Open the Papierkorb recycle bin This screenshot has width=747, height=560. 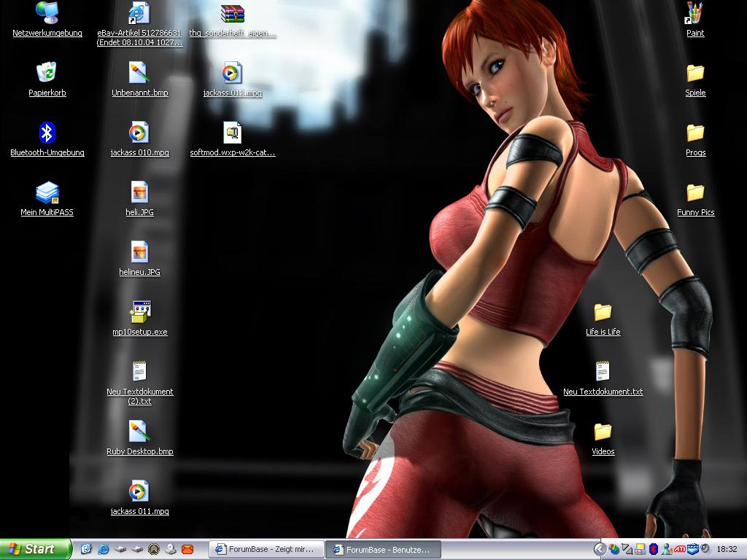pyautogui.click(x=47, y=72)
